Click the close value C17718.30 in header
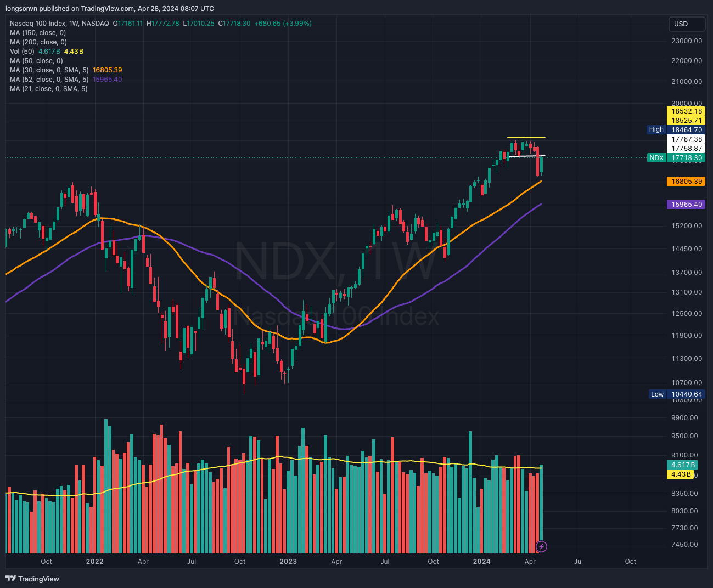Viewport: 713px width, 588px height. tap(234, 24)
